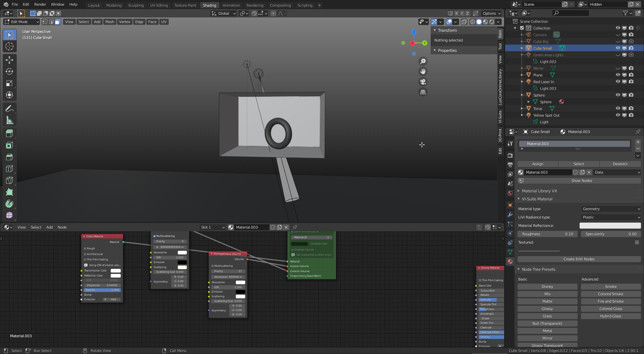The image size is (644, 354).
Task: Open the Edit Mode selector dropdown
Action: [21, 22]
